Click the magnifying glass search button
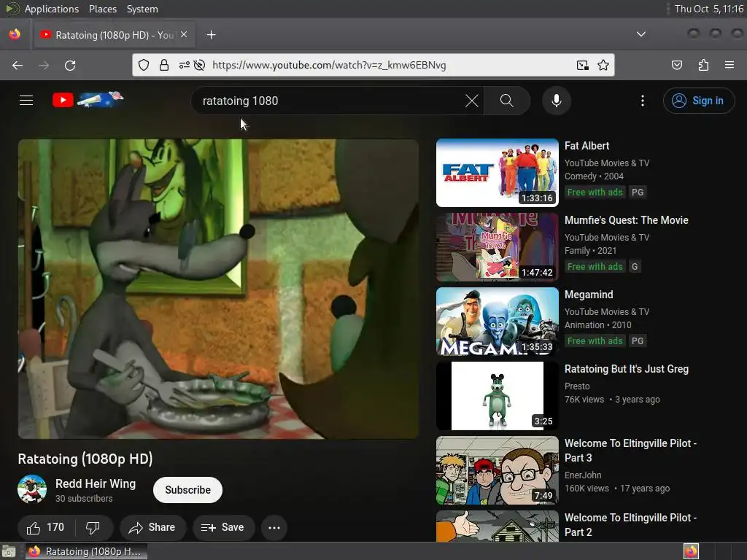The width and height of the screenshot is (747, 560). [507, 101]
